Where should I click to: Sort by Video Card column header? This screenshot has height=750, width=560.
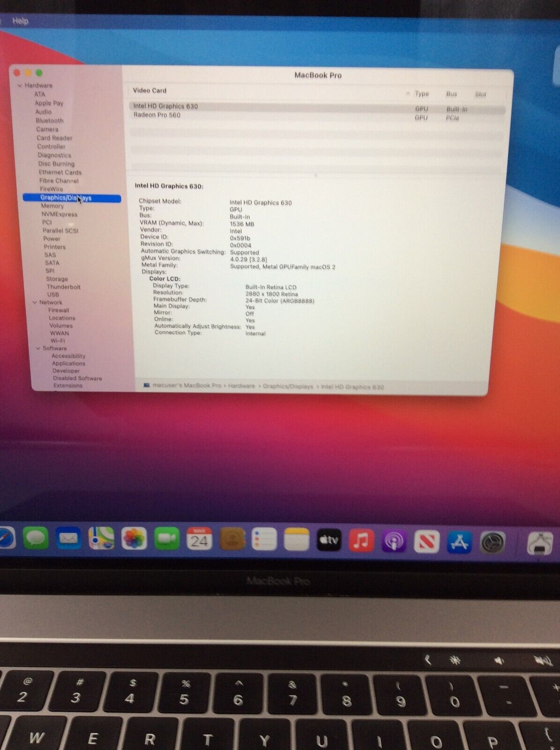click(x=149, y=90)
